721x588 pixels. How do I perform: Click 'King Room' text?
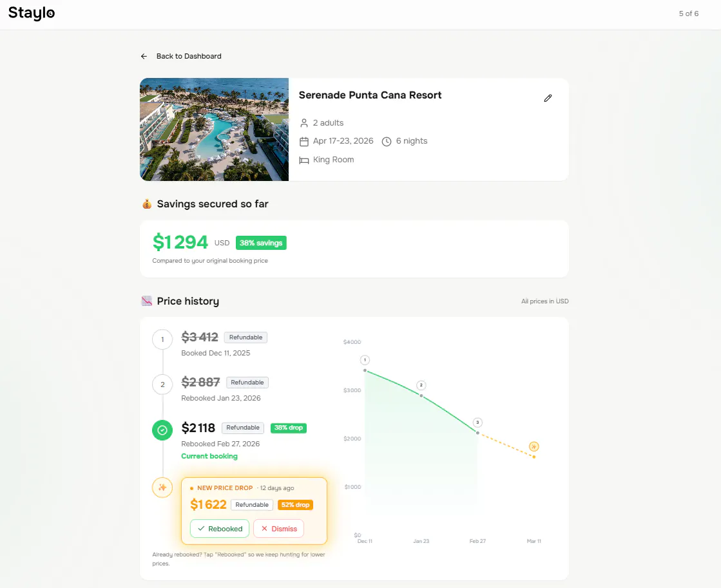(333, 160)
